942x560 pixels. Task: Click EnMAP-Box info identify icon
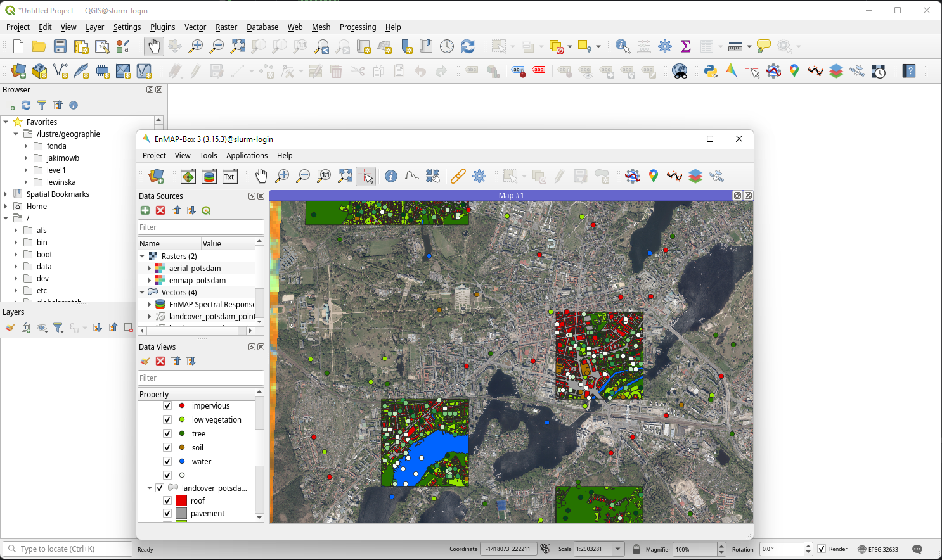point(391,176)
